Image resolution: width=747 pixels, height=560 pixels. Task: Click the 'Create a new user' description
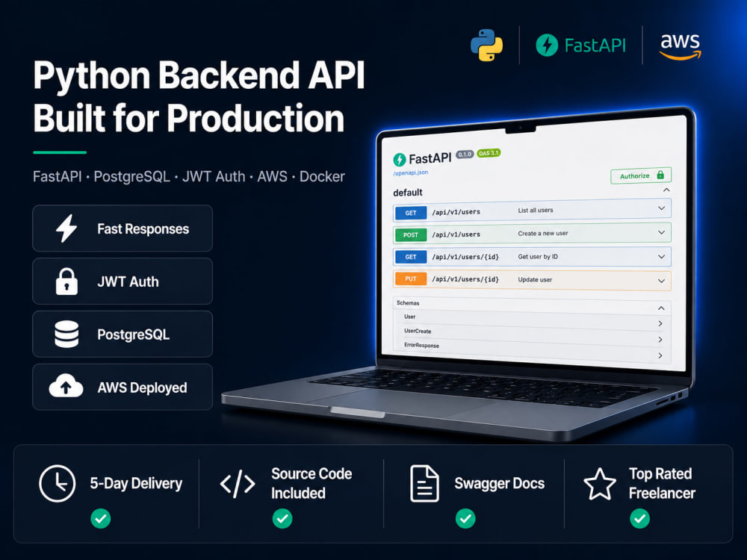click(542, 233)
